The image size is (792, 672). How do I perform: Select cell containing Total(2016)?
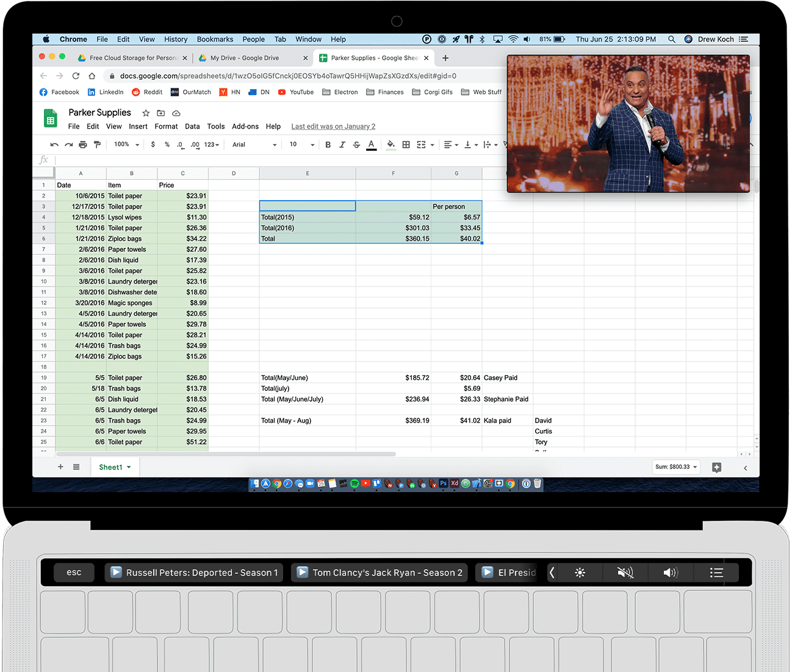pyautogui.click(x=308, y=228)
